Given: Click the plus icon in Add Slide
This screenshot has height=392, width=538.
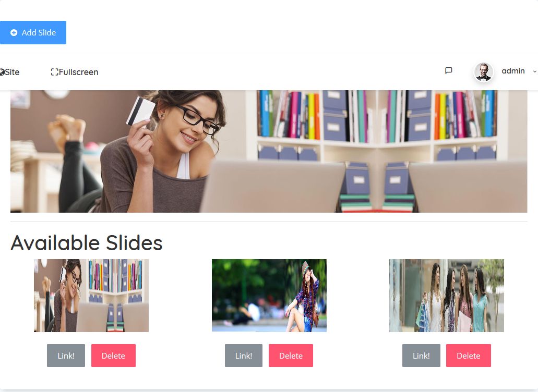Looking at the screenshot, I should pyautogui.click(x=14, y=32).
